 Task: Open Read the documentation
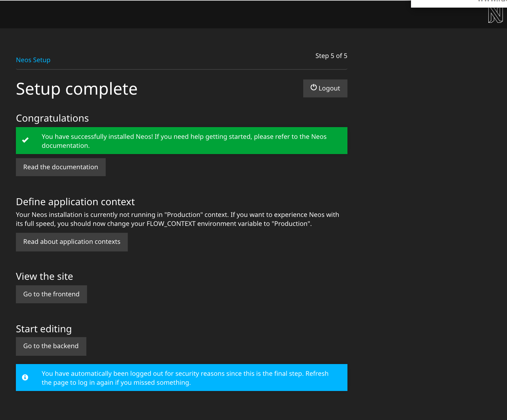click(x=61, y=167)
